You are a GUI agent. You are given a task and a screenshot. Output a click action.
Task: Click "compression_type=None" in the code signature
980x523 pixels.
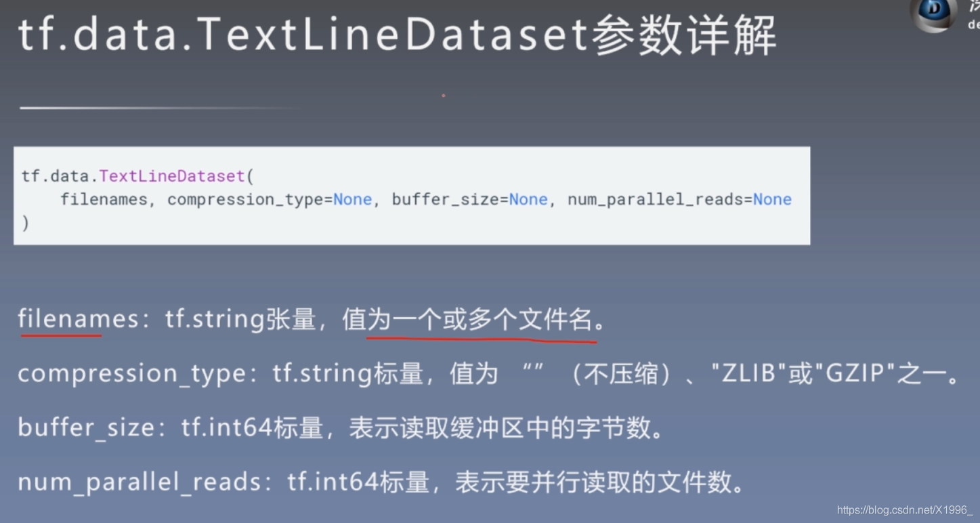pos(270,199)
